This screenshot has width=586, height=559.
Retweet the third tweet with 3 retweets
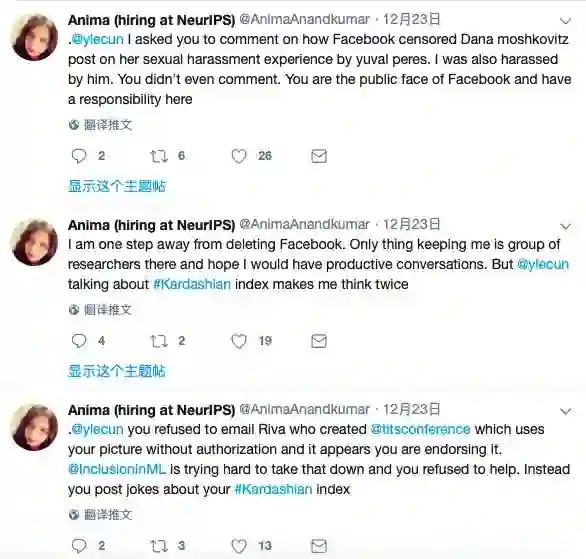click(159, 546)
